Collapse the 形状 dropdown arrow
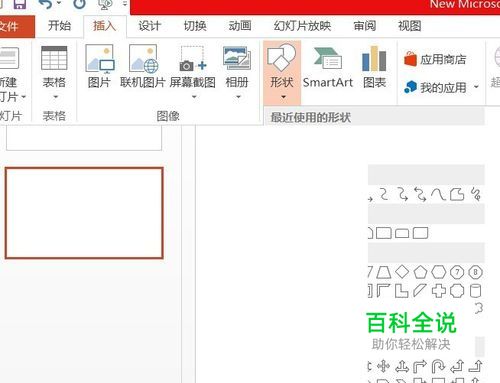 (x=283, y=97)
